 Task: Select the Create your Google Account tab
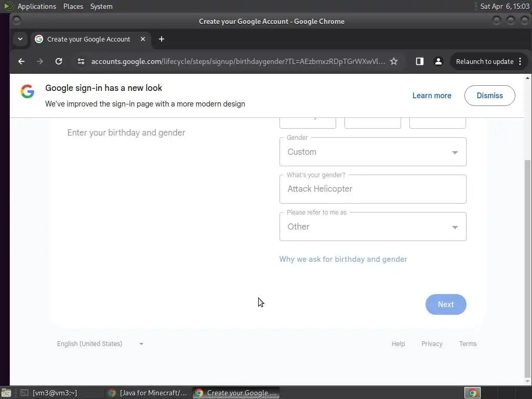[x=90, y=39]
